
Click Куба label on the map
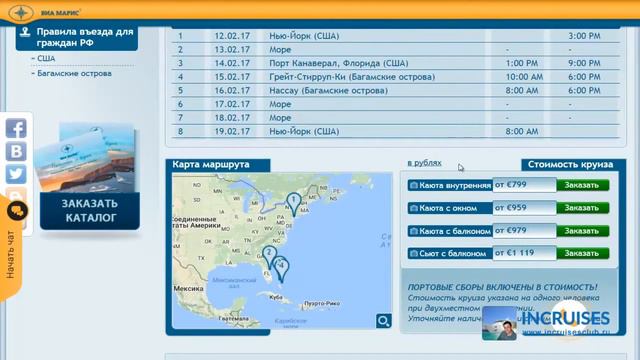pos(276,297)
